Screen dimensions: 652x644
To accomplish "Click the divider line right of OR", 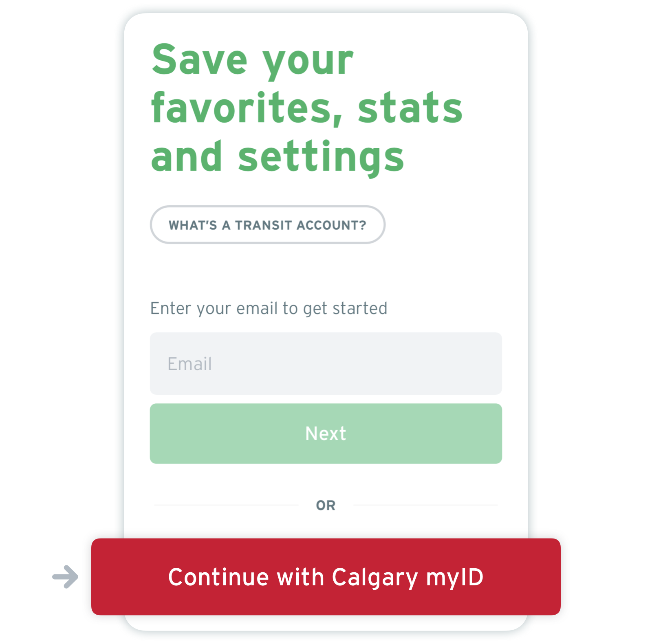I will pyautogui.click(x=425, y=505).
